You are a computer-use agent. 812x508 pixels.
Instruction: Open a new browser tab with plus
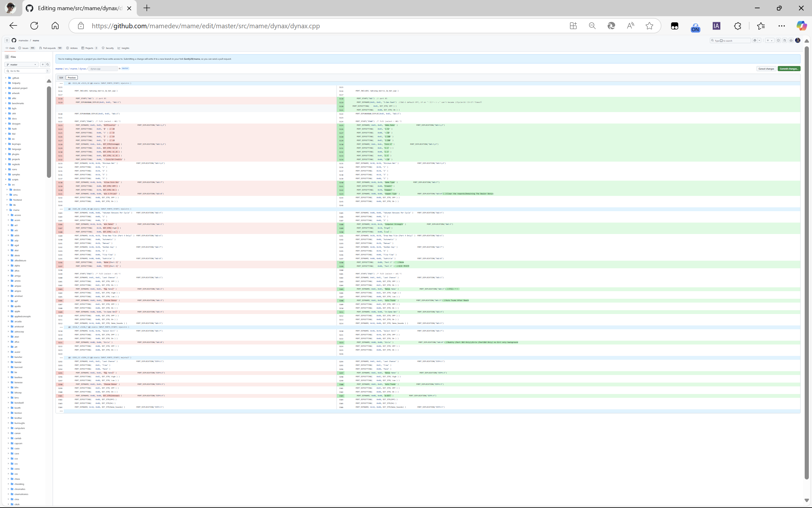pos(147,8)
